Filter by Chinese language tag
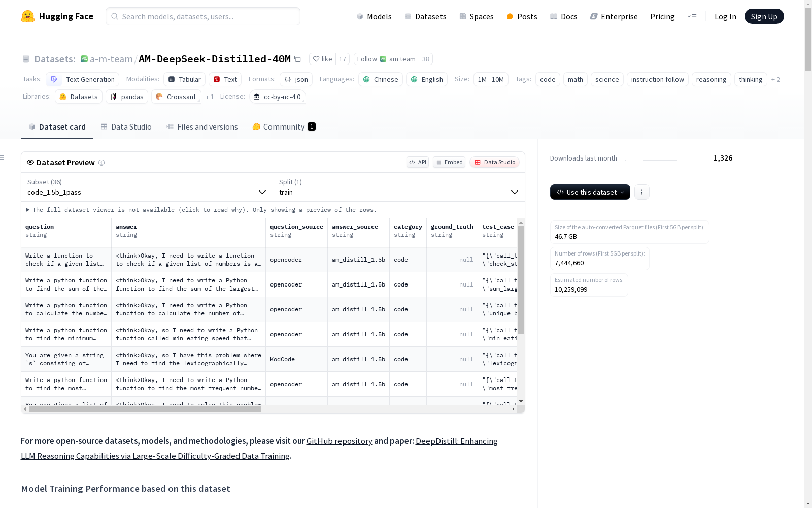 tap(381, 79)
